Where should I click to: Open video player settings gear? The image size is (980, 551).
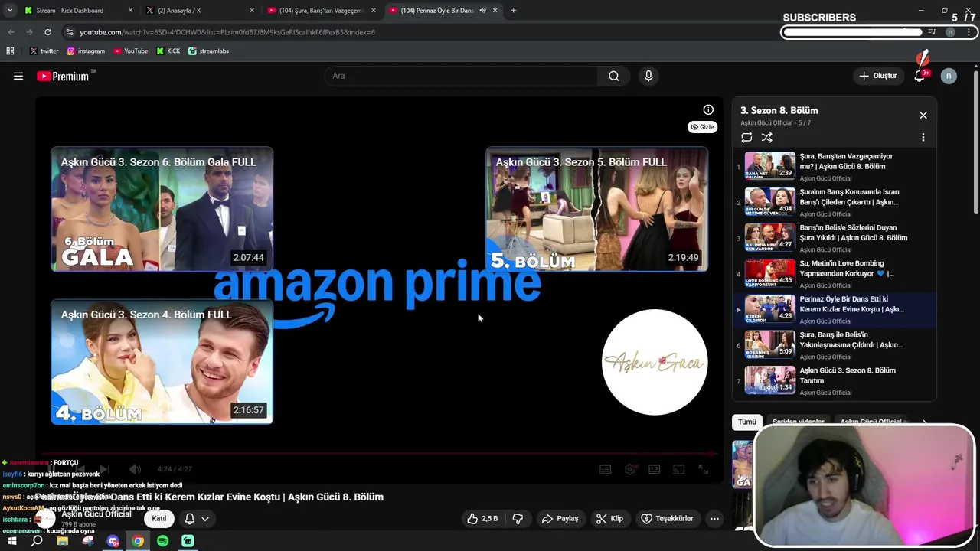click(x=630, y=470)
